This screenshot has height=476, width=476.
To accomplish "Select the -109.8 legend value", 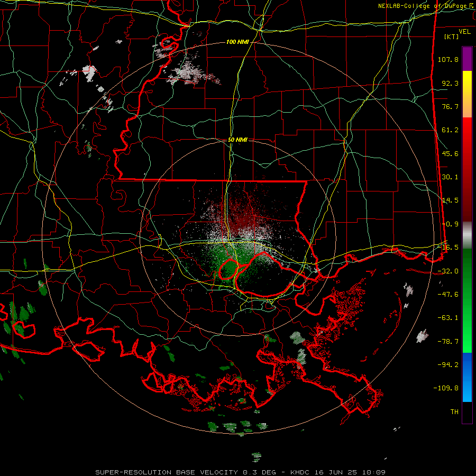I will 446,388.
